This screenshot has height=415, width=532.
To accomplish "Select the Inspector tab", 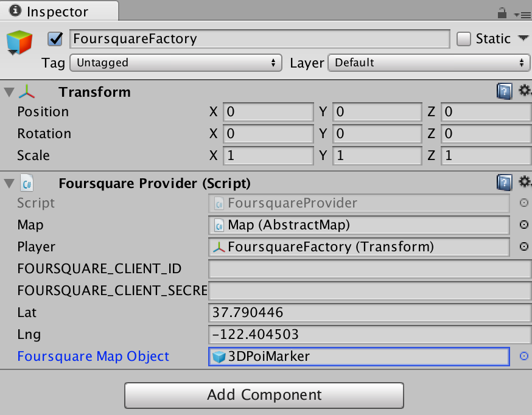I will [x=60, y=11].
